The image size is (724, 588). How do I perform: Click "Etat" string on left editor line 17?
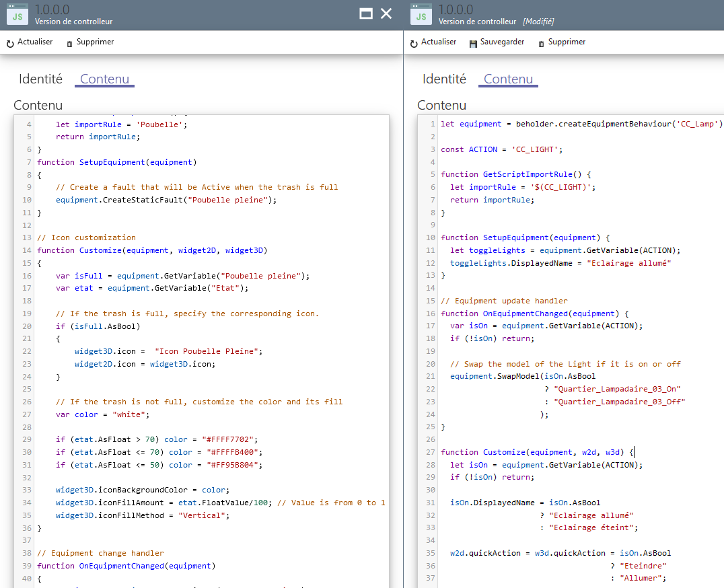225,289
